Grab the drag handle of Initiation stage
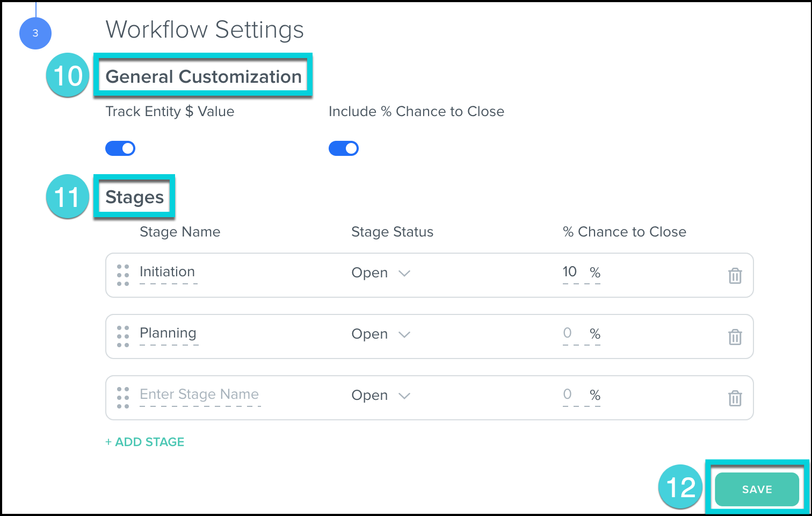The height and width of the screenshot is (516, 812). (x=123, y=275)
